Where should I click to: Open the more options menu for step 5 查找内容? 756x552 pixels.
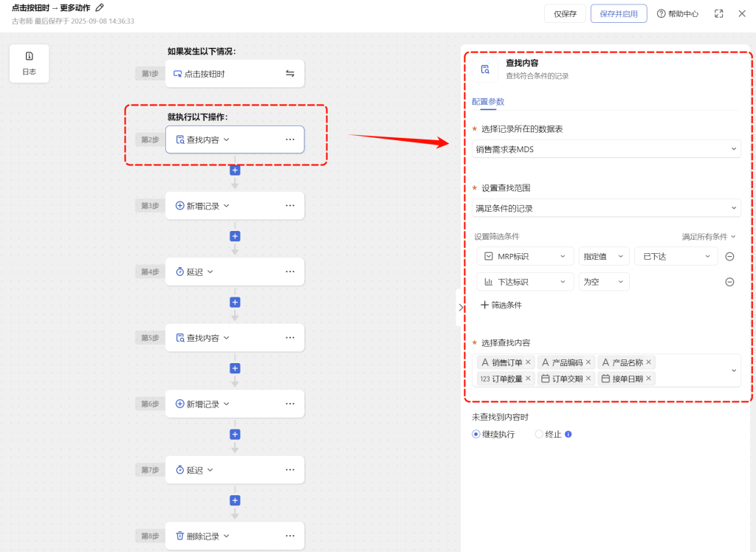(x=289, y=337)
